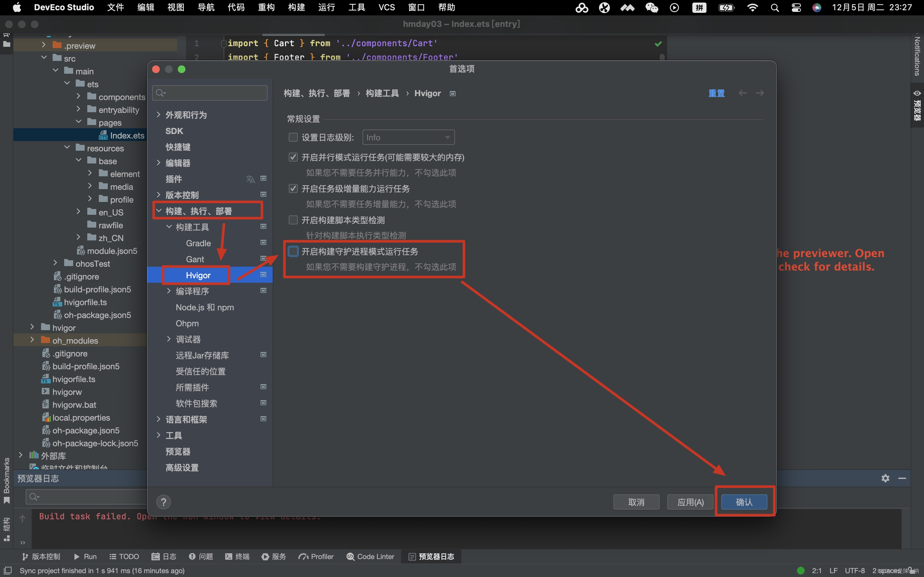Enable 开启构建守护进程模式运行任务

click(293, 251)
